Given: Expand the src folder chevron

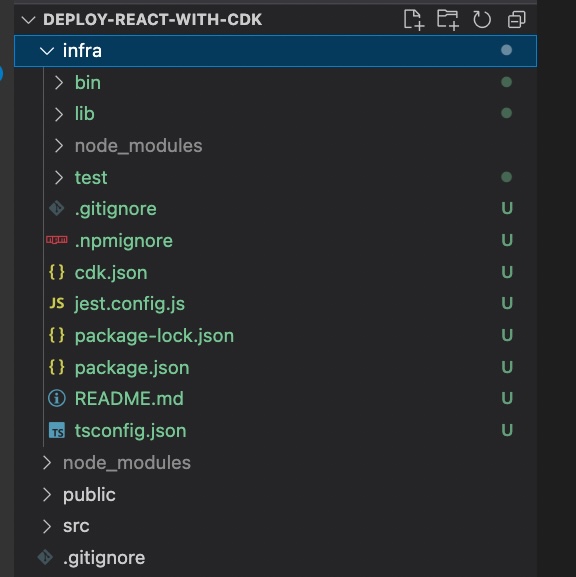Looking at the screenshot, I should tap(47, 526).
